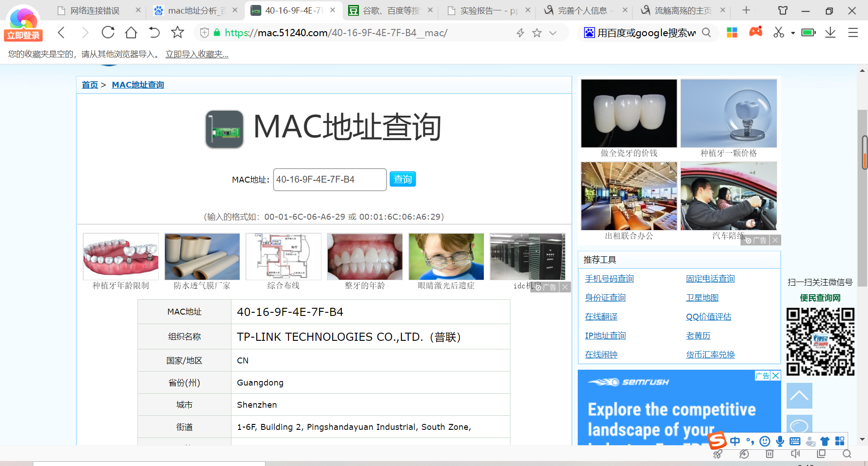This screenshot has height=466, width=868.
Task: Expand the address bar dropdown chevron
Action: point(553,33)
